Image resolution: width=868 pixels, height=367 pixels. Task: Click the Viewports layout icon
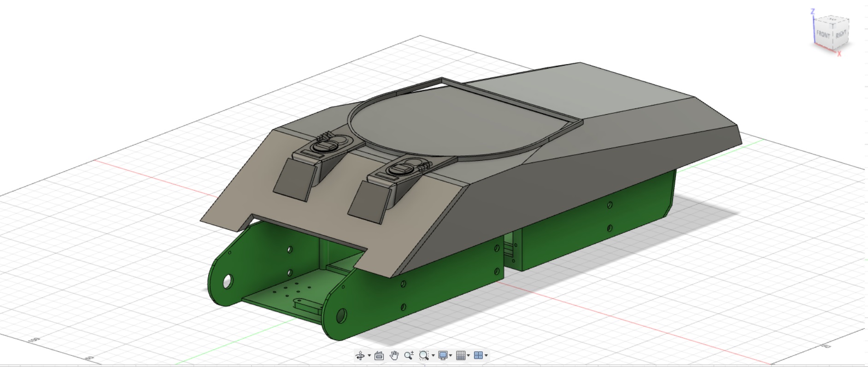pos(478,355)
